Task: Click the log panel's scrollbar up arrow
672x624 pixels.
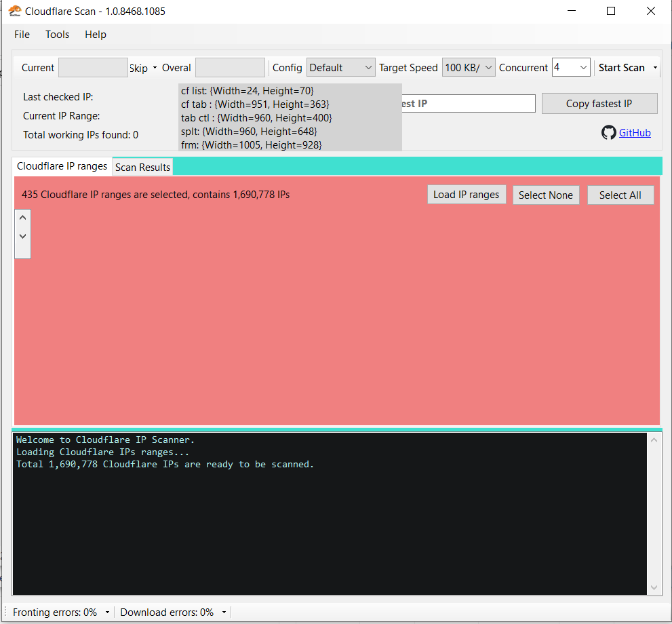Action: (x=653, y=440)
